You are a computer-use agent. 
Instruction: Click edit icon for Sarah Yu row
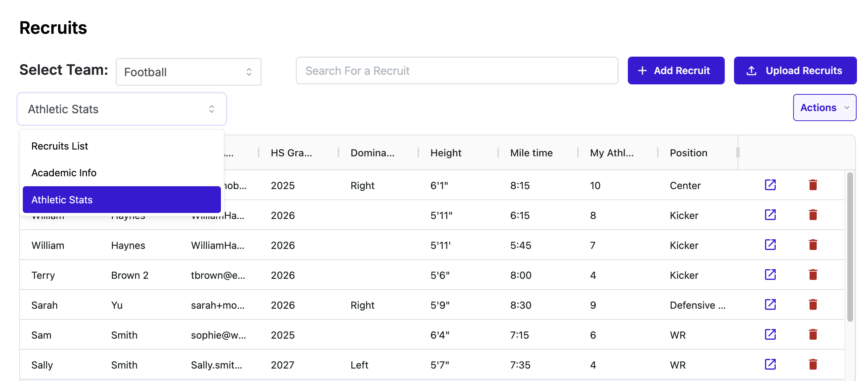click(x=770, y=304)
